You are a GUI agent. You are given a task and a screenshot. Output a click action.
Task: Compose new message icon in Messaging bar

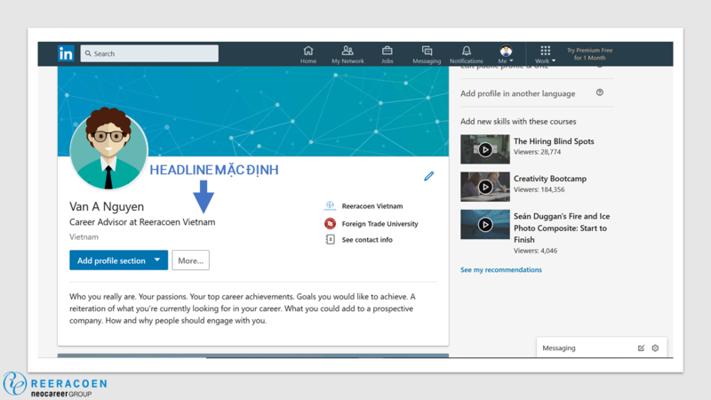pyautogui.click(x=641, y=348)
